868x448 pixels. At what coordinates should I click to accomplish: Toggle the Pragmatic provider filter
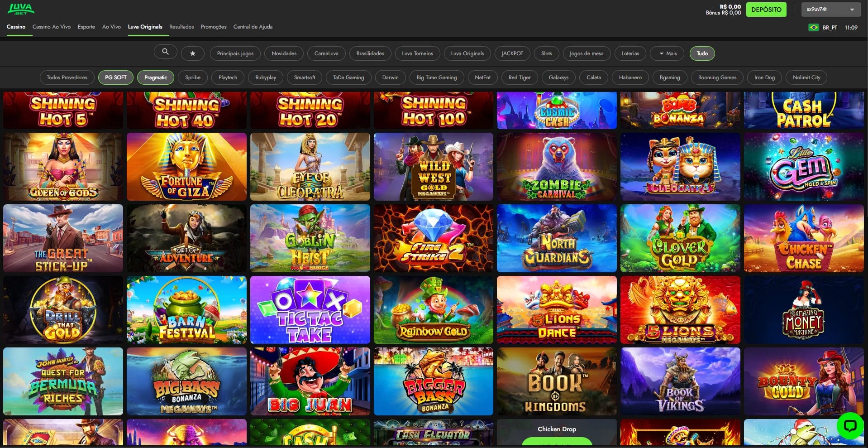pos(156,77)
